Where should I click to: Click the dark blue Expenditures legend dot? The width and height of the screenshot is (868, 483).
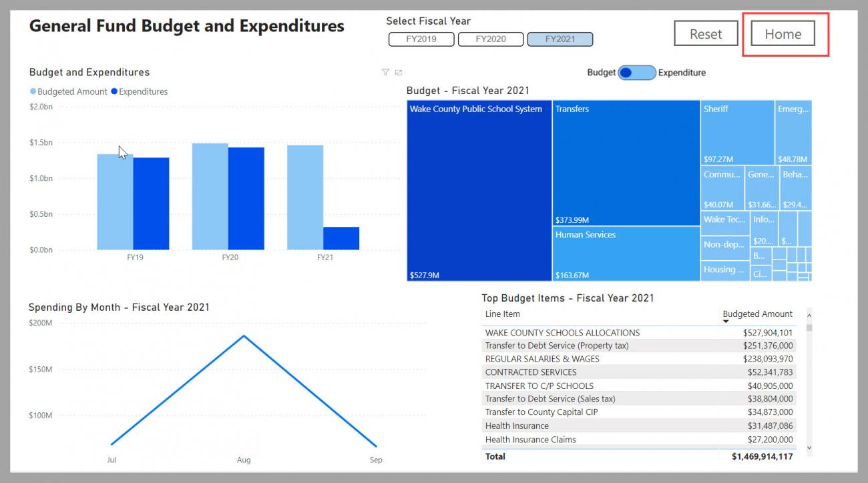point(114,91)
